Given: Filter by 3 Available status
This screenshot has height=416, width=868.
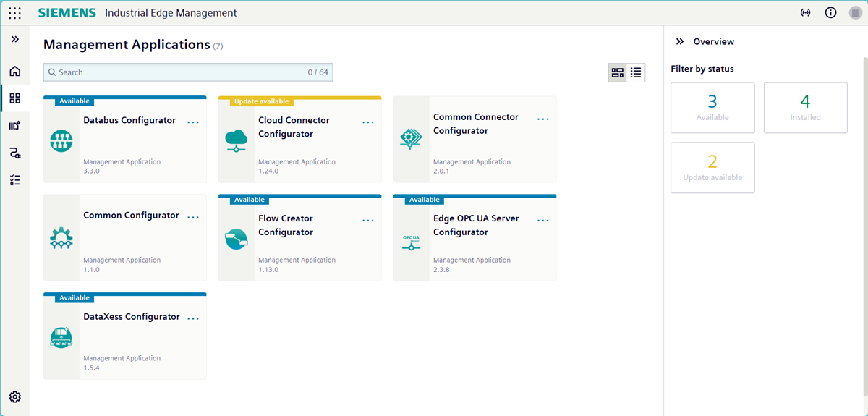Looking at the screenshot, I should click(712, 108).
